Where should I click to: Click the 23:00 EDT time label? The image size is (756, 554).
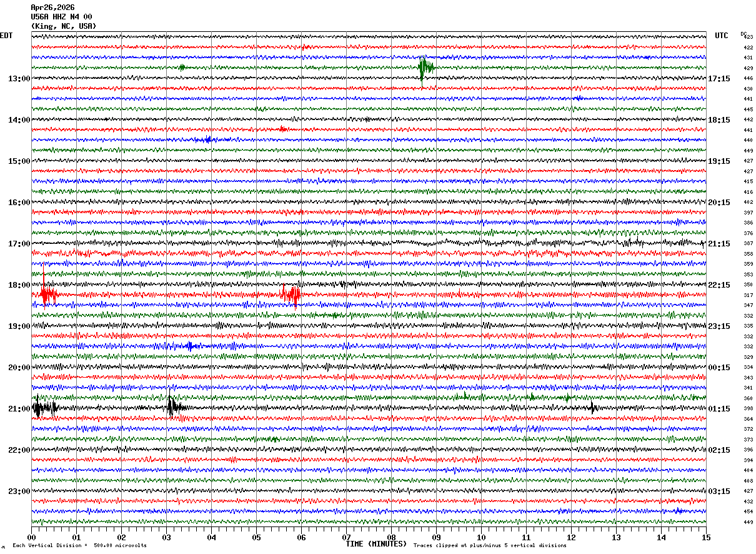coord(19,491)
